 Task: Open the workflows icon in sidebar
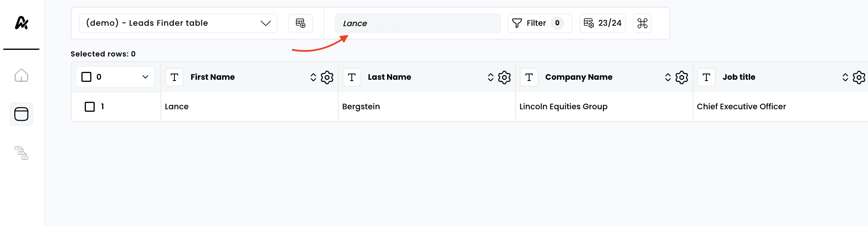coord(21,153)
